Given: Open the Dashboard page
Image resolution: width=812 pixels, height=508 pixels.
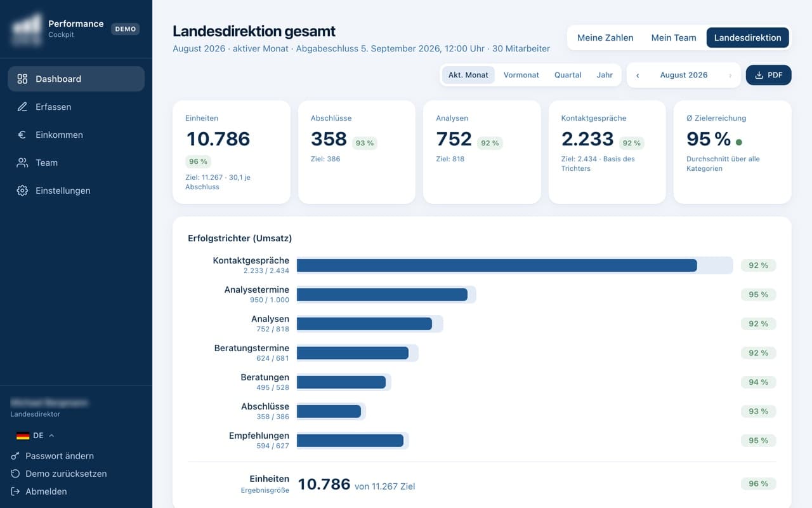Looking at the screenshot, I should (x=76, y=79).
